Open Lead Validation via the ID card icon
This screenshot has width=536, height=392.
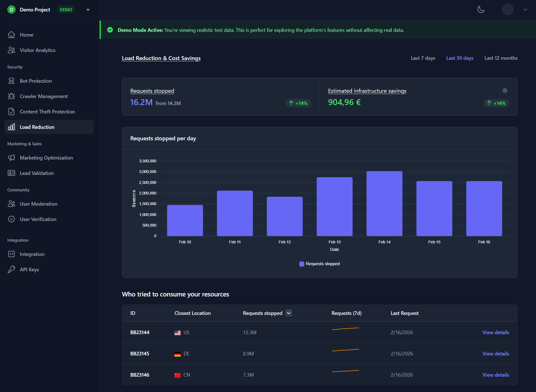point(11,173)
